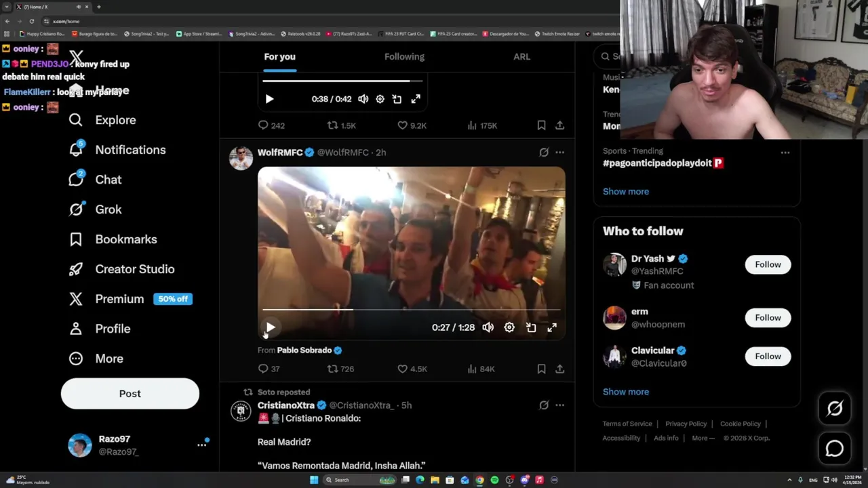Expand More footer links

point(703,438)
